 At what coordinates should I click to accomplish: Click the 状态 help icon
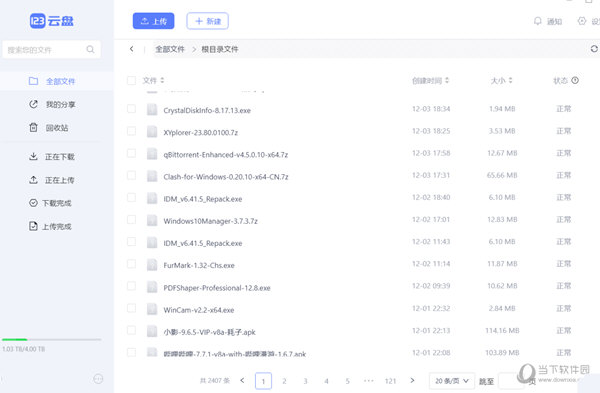pyautogui.click(x=575, y=80)
